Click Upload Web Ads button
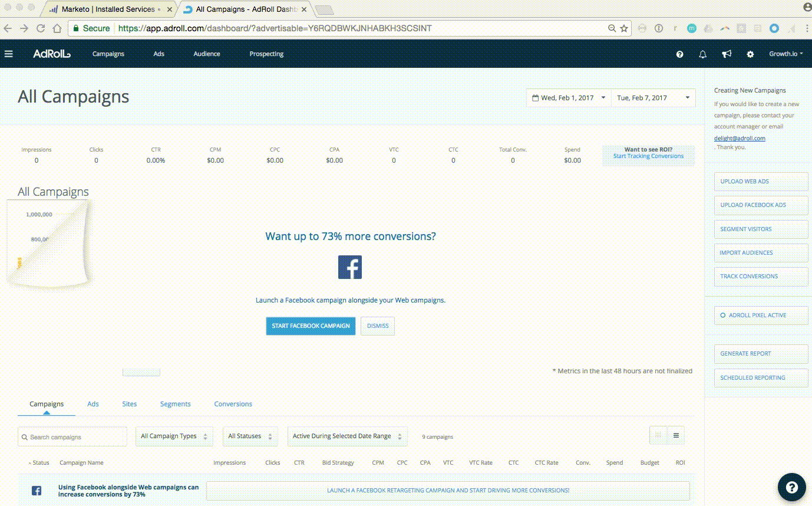 click(761, 182)
